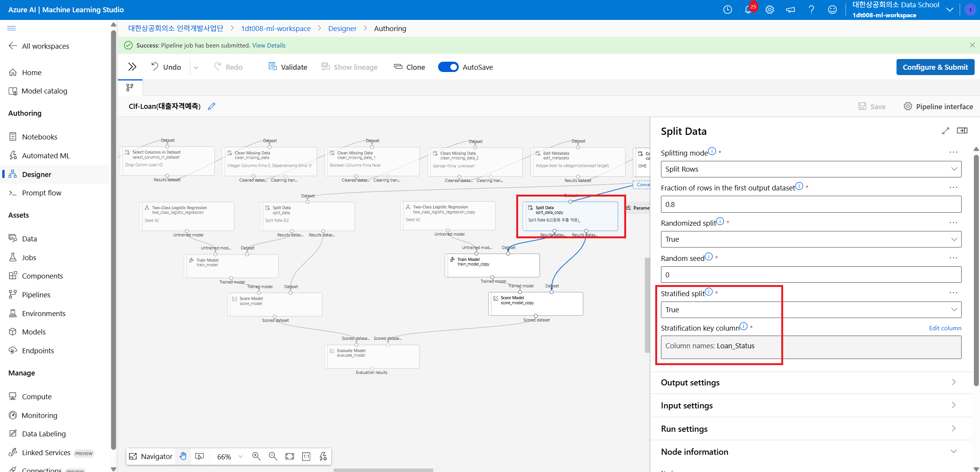Open Pipelines in the sidebar

pos(36,295)
